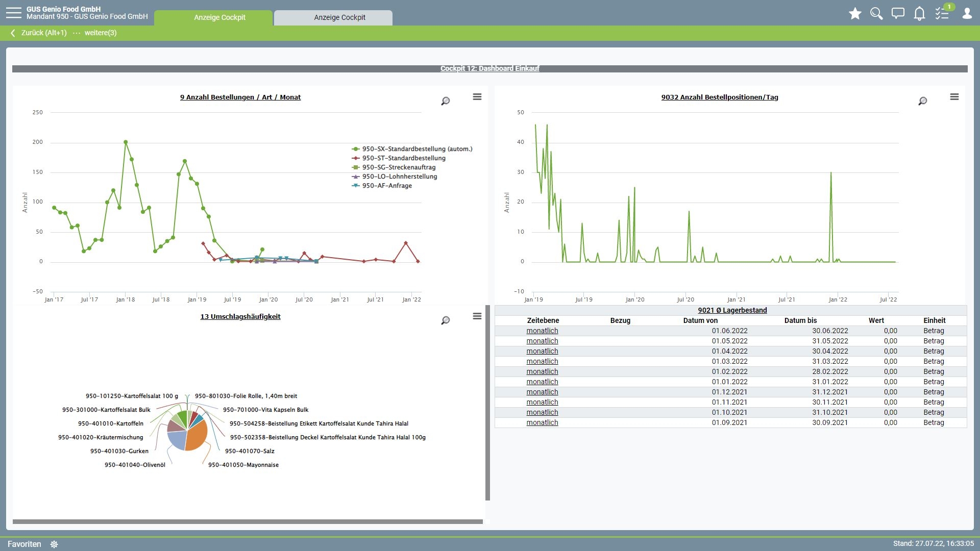This screenshot has height=551, width=980.
Task: Click the favorites star icon in header
Action: (855, 14)
